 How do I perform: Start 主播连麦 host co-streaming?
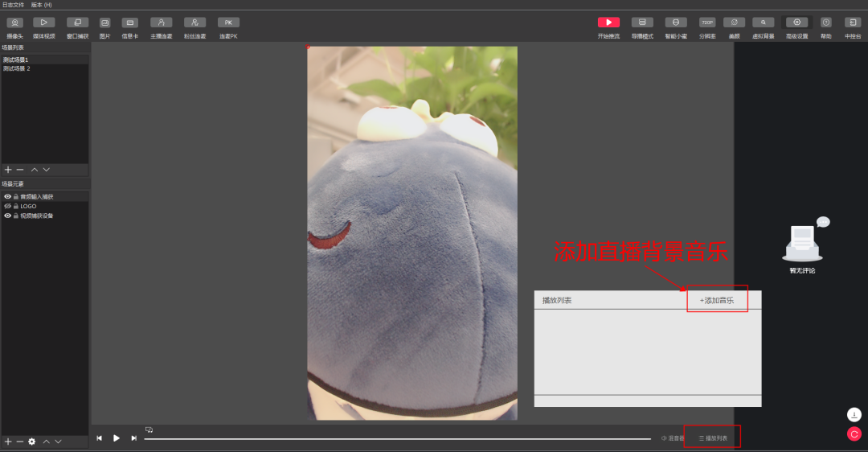pyautogui.click(x=161, y=27)
